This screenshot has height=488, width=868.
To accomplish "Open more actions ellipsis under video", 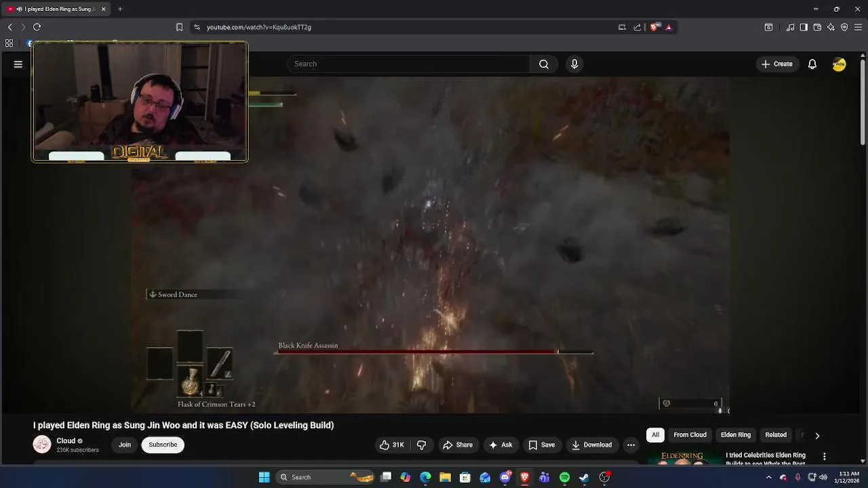I will pyautogui.click(x=631, y=445).
